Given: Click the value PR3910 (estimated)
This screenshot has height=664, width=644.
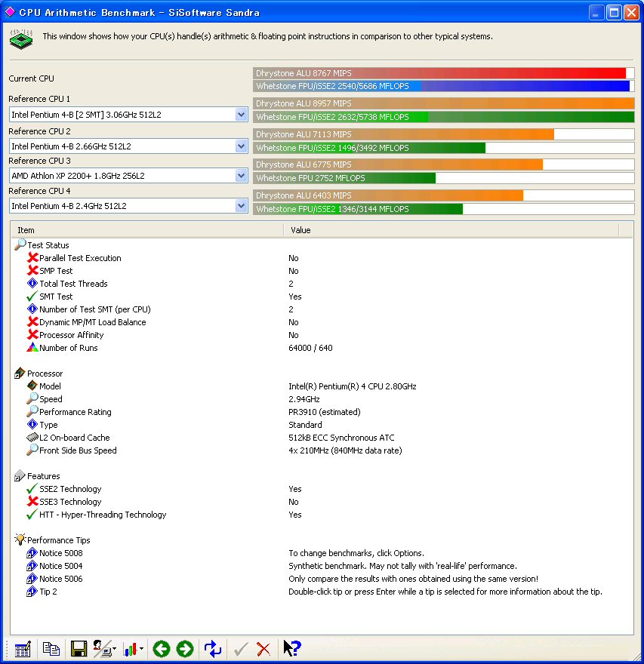Looking at the screenshot, I should click(x=325, y=412).
